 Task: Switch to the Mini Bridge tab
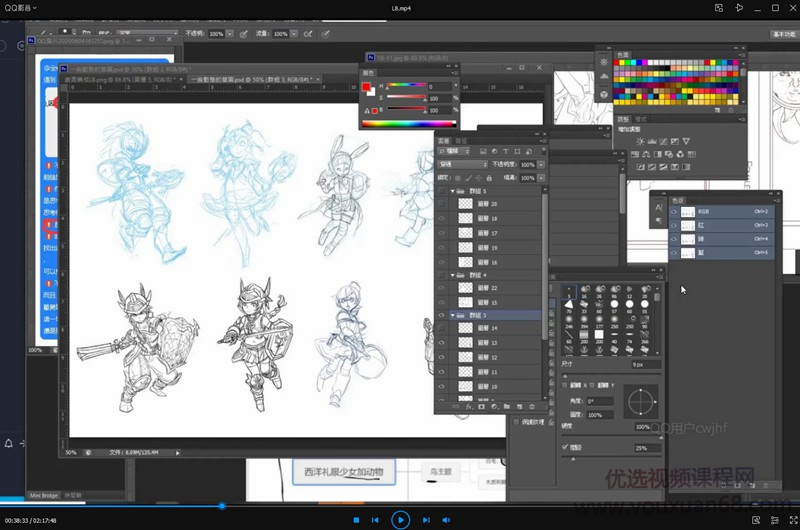point(43,494)
